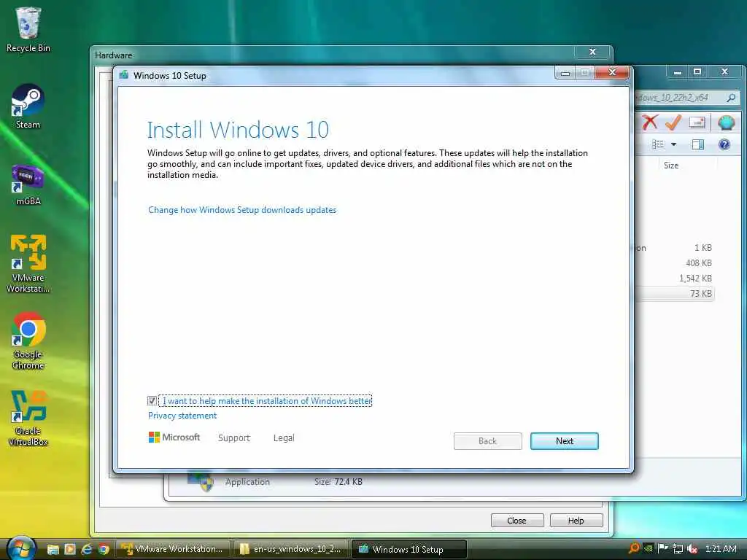Screen dimensions: 747x560
Task: Open the Privacy statement link
Action: point(182,416)
